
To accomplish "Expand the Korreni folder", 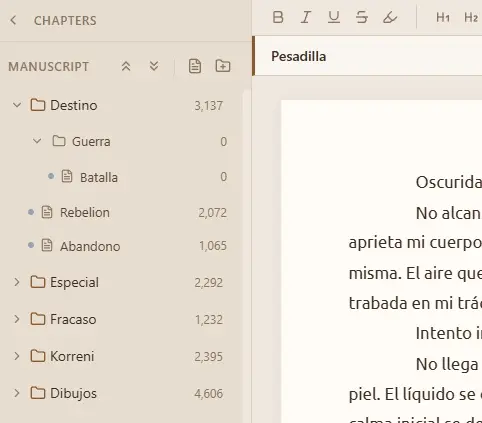I will pos(17,356).
